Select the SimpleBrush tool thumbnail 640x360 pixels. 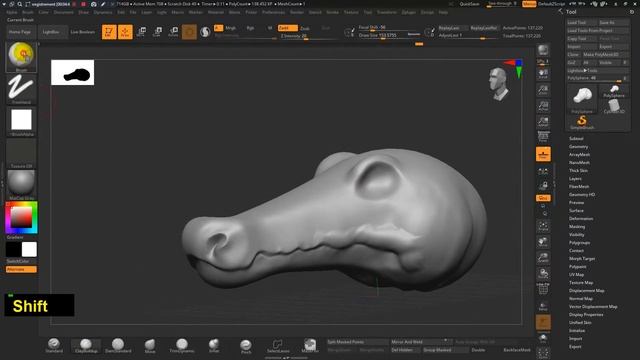tap(582, 122)
